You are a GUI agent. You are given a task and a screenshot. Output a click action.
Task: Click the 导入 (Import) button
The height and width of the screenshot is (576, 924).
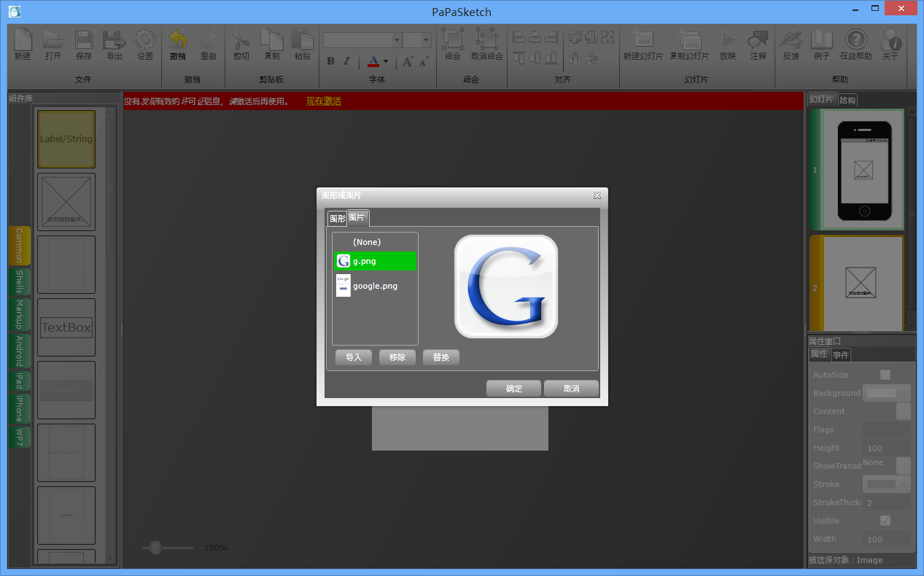pos(354,357)
